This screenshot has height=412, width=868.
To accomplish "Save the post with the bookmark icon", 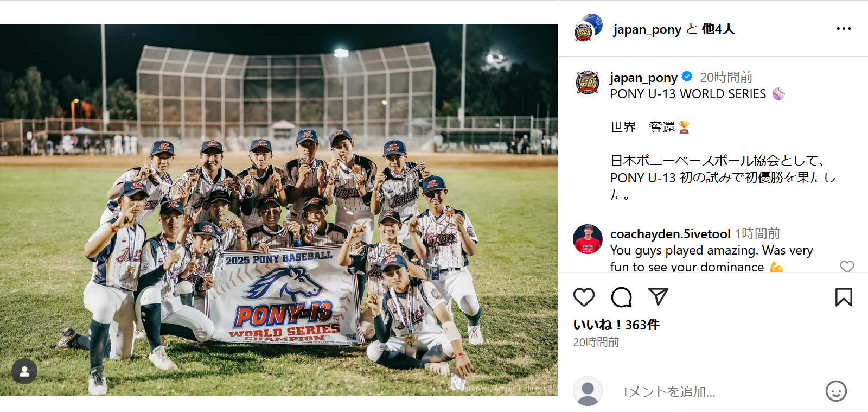I will (x=844, y=297).
